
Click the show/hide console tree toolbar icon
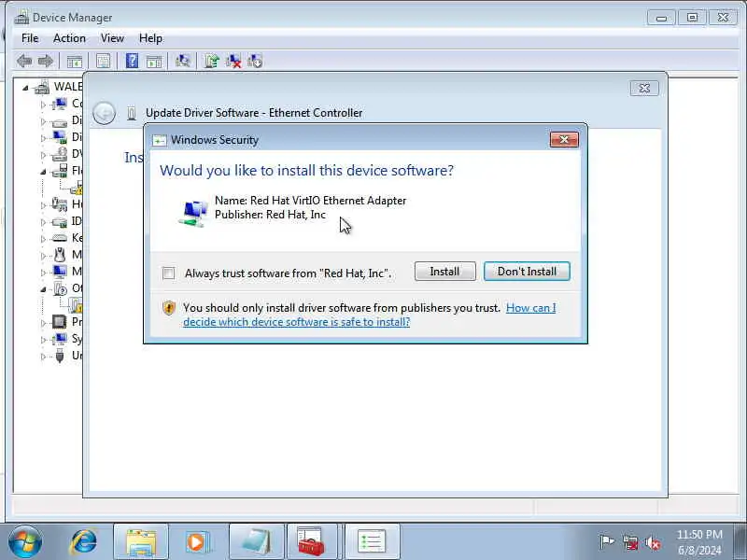click(x=75, y=61)
